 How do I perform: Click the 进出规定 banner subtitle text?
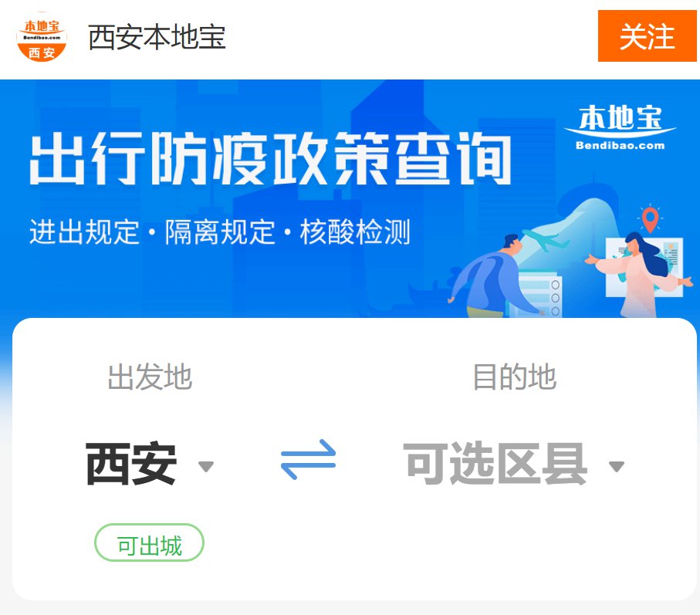click(x=84, y=232)
